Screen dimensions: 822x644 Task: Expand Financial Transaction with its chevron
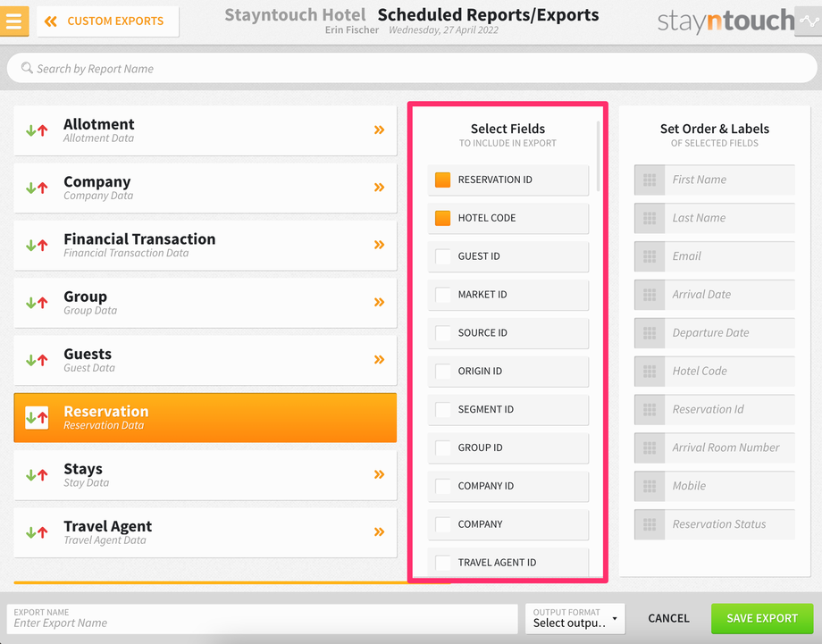[x=379, y=245]
